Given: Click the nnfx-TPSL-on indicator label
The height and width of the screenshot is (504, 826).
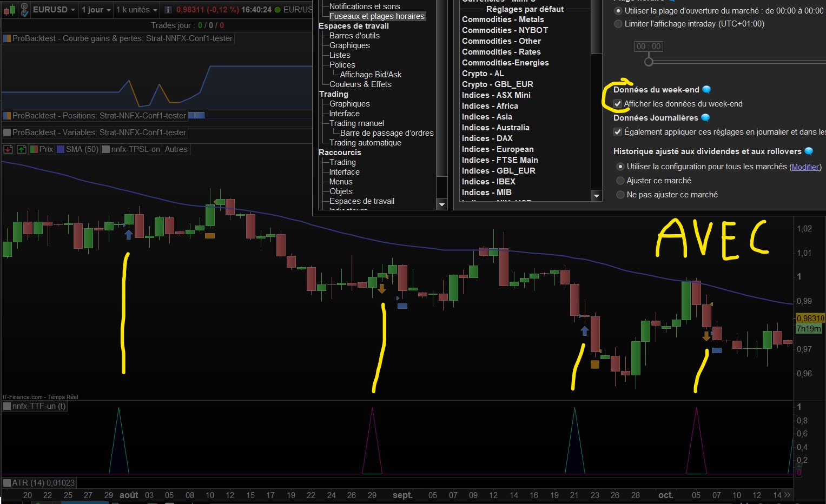Looking at the screenshot, I should point(136,149).
